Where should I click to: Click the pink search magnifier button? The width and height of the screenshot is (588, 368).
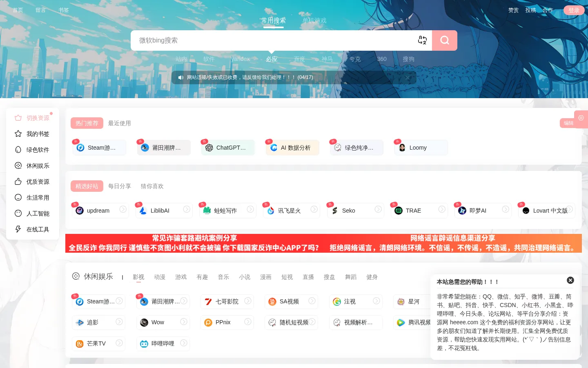click(445, 40)
